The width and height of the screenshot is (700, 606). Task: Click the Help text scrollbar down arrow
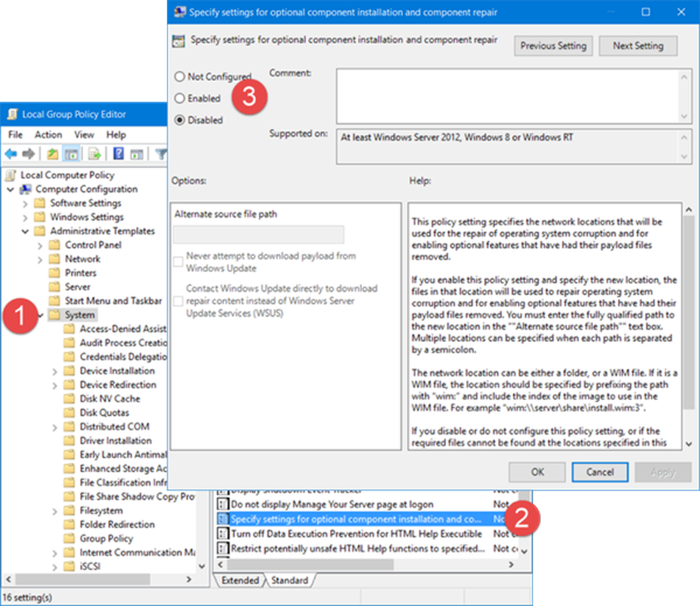coord(688,444)
